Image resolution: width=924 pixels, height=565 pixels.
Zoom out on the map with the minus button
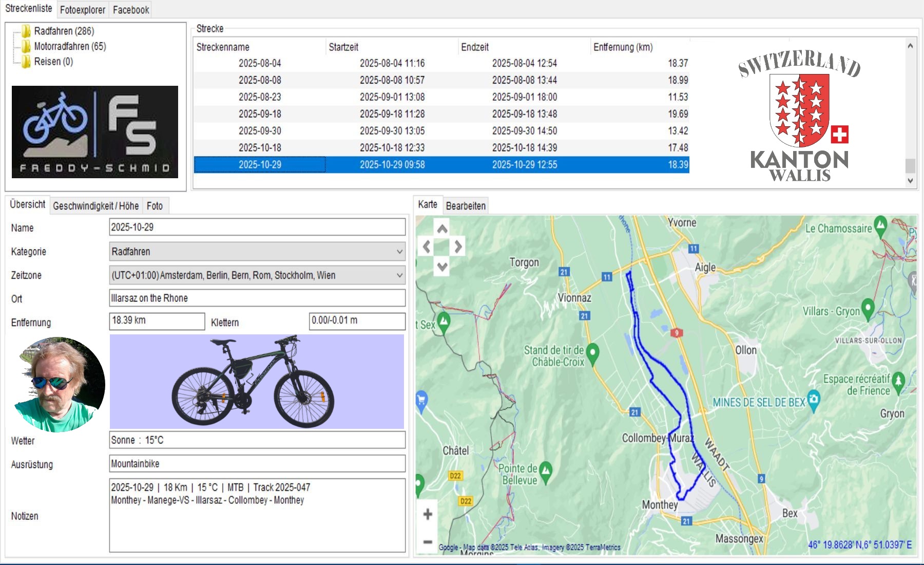(427, 541)
